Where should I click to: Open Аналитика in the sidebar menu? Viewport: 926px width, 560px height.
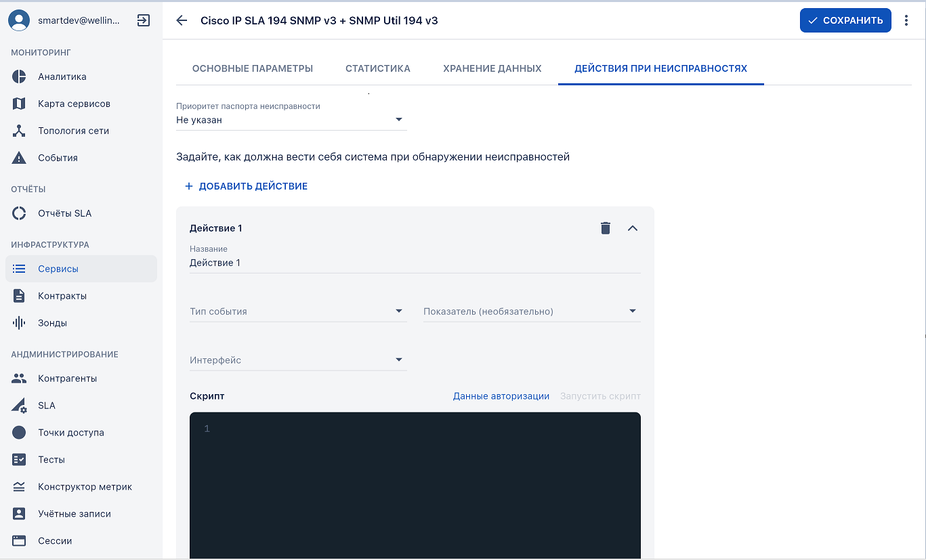point(81,77)
